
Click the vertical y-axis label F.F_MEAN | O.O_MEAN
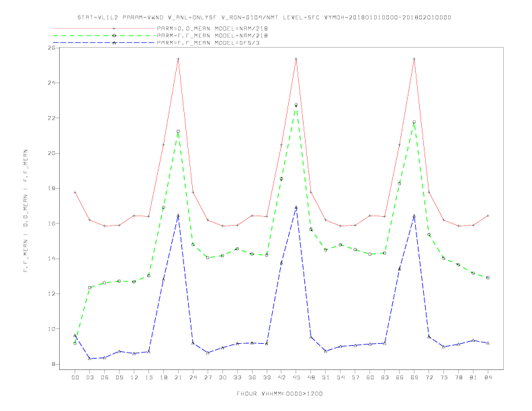click(x=26, y=211)
